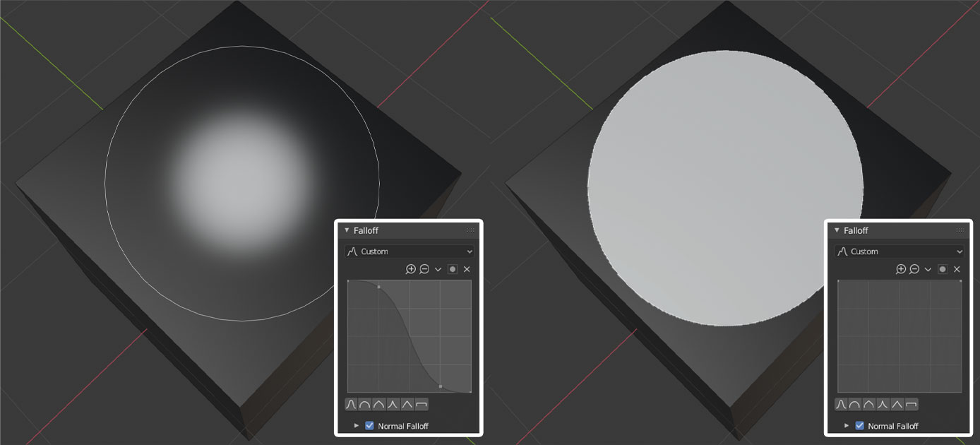Enable Normal Falloff in the left panel
Screen dimensions: 980x445
369,425
